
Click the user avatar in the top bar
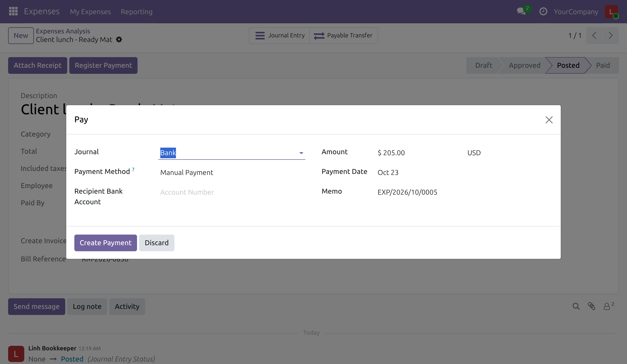pos(611,12)
